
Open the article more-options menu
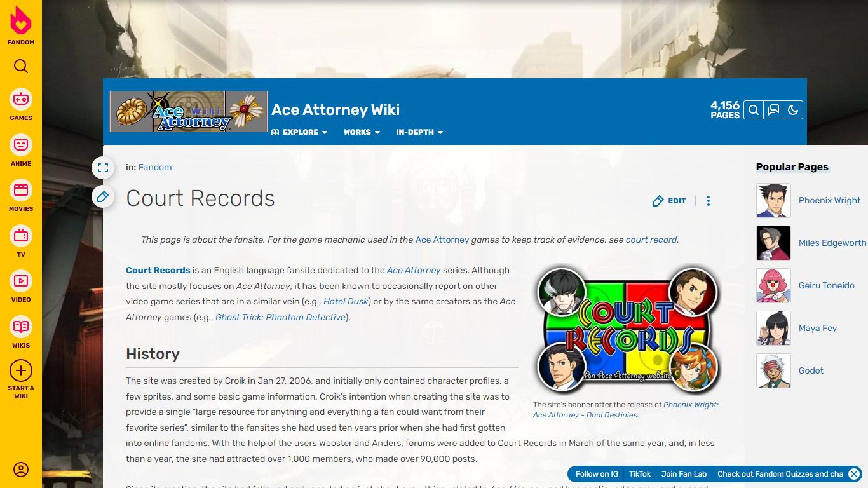click(709, 201)
